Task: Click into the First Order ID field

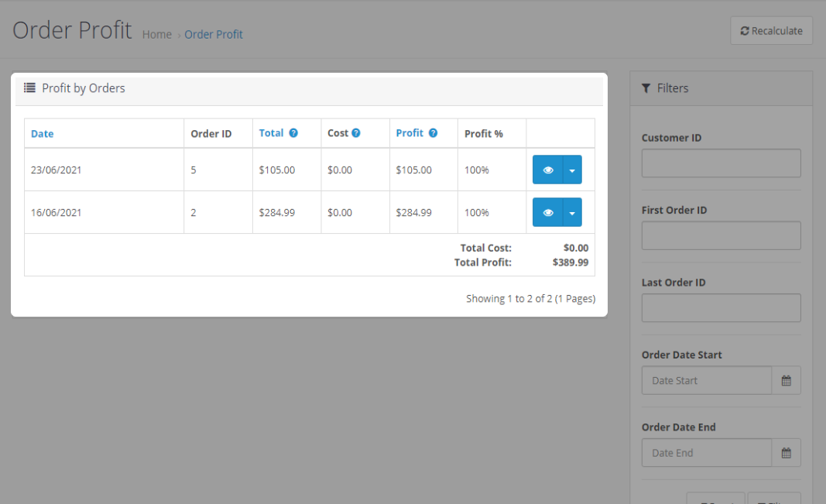Action: [x=721, y=235]
